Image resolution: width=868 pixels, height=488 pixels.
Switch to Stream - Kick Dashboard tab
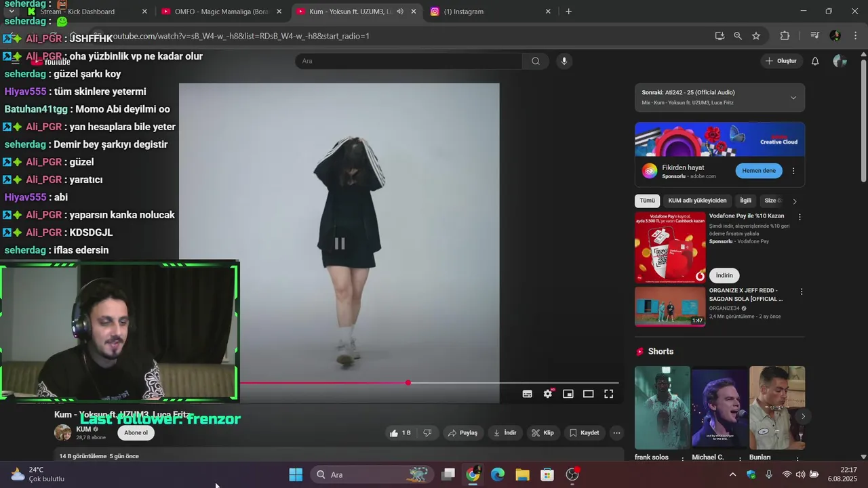(x=87, y=12)
